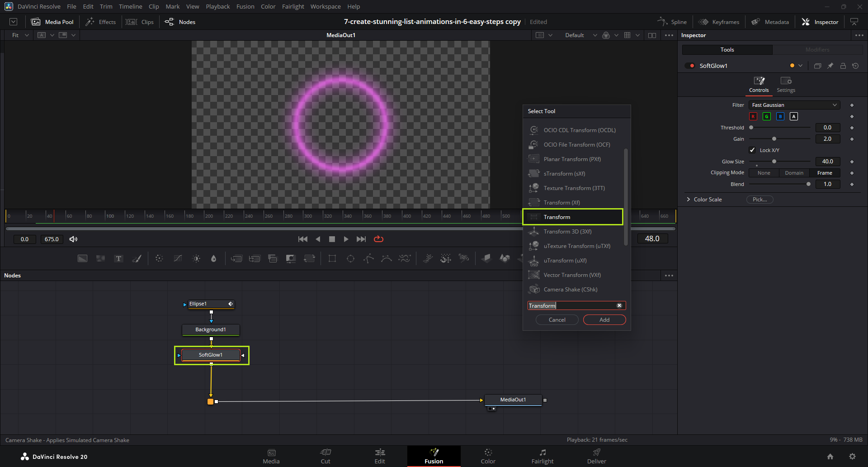
Task: Click the Text tool icon in toolbar
Action: point(118,258)
